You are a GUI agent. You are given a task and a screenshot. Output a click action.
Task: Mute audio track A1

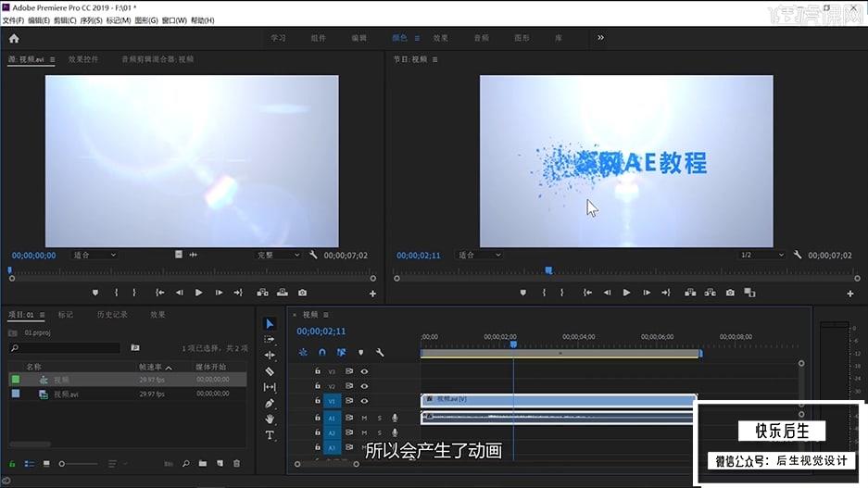364,418
